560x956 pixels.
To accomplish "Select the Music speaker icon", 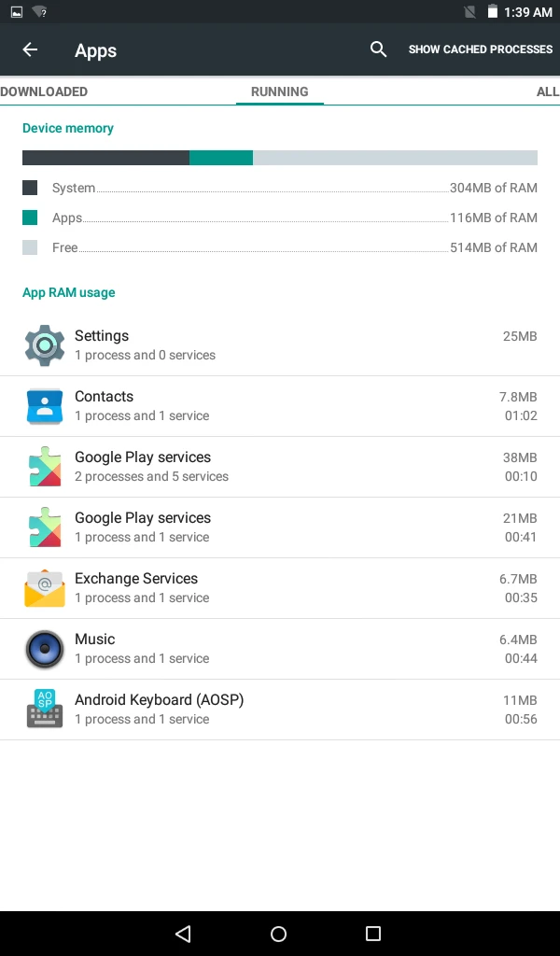I will [x=44, y=648].
